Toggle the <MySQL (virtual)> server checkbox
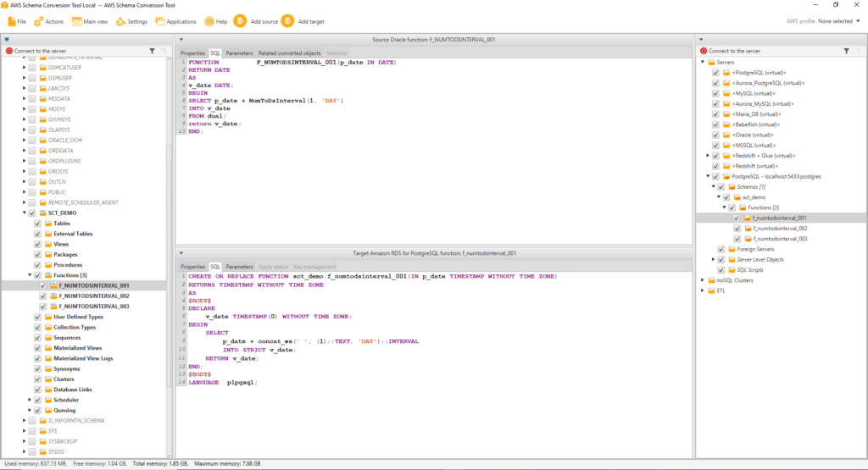Image resolution: width=868 pixels, height=470 pixels. pos(716,93)
